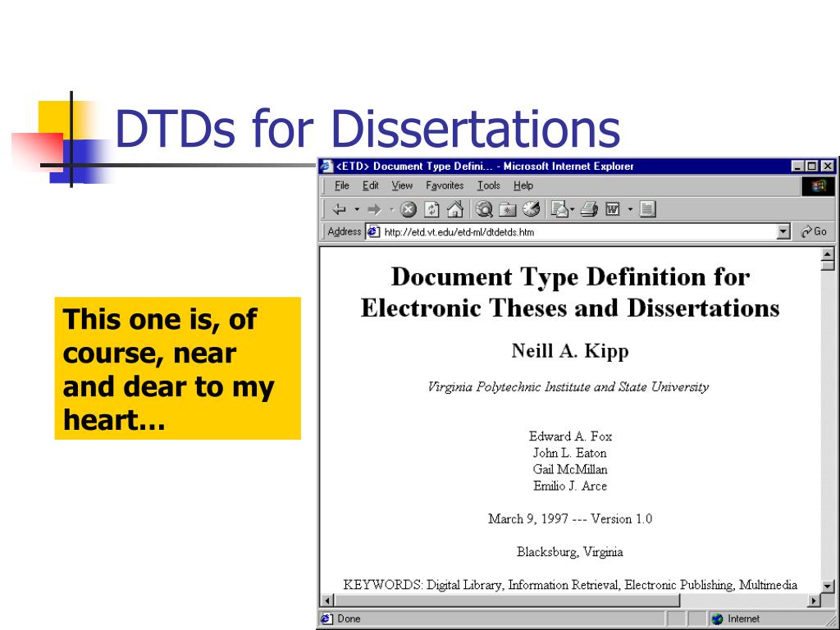Click the horizontal scrollbar thumb

[506, 600]
